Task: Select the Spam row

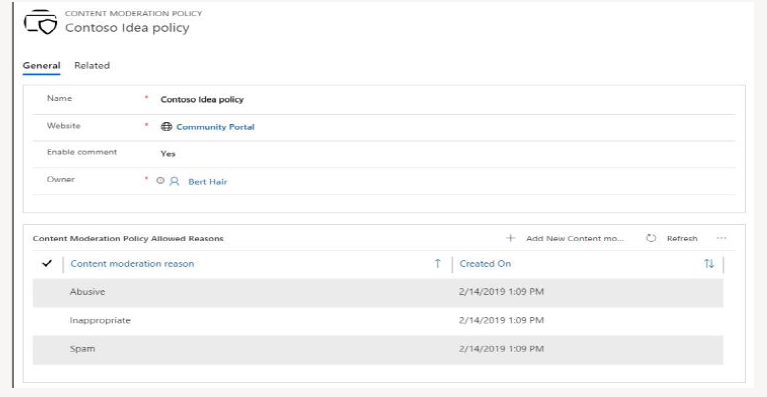Action: 378,350
